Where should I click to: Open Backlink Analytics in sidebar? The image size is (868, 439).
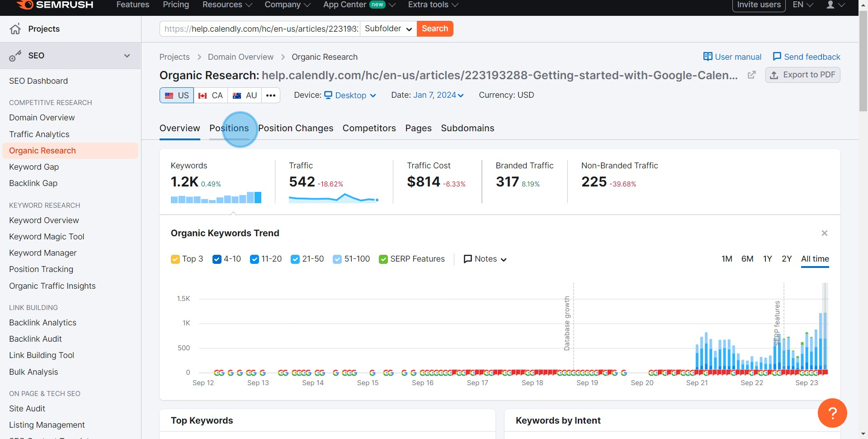pyautogui.click(x=42, y=323)
